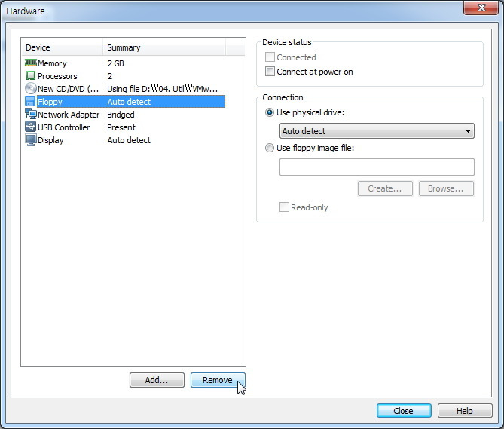
Task: Select Use floppy image file option
Action: 270,148
